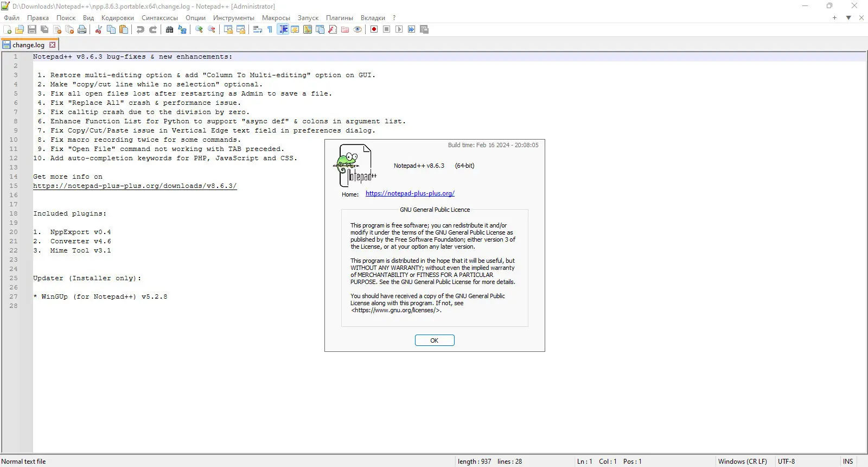The width and height of the screenshot is (868, 467).
Task: Click the Redo arrow icon
Action: click(153, 29)
